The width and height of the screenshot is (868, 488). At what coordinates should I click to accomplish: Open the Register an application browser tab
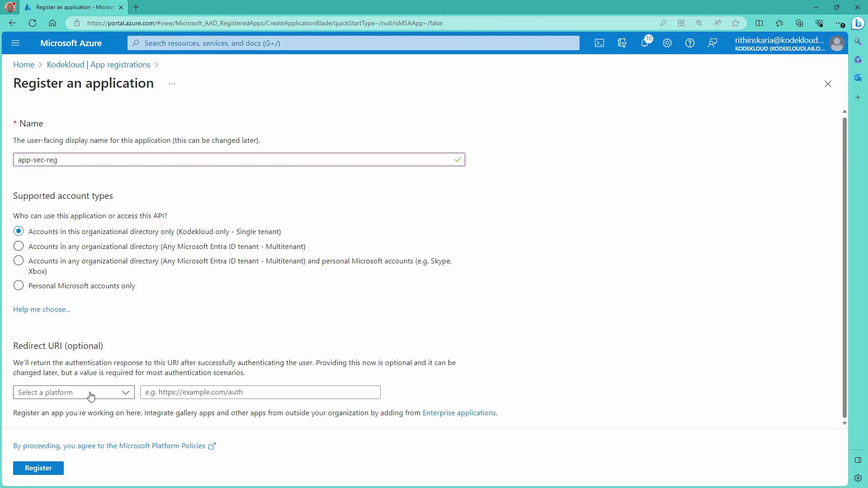74,7
